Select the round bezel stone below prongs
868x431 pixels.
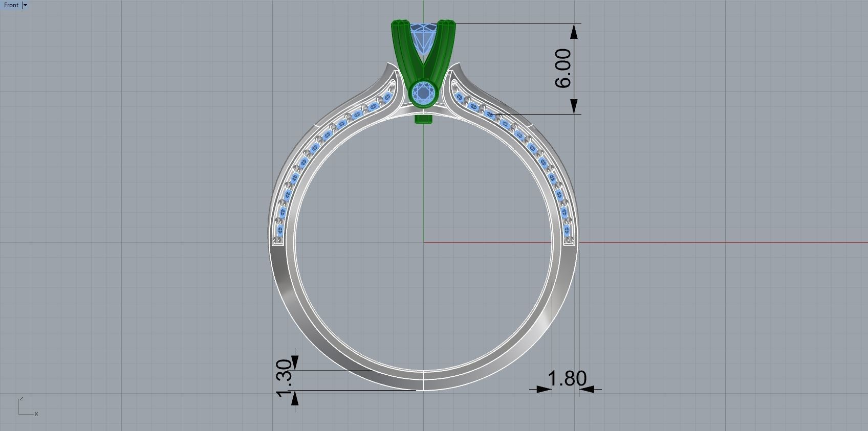click(423, 93)
